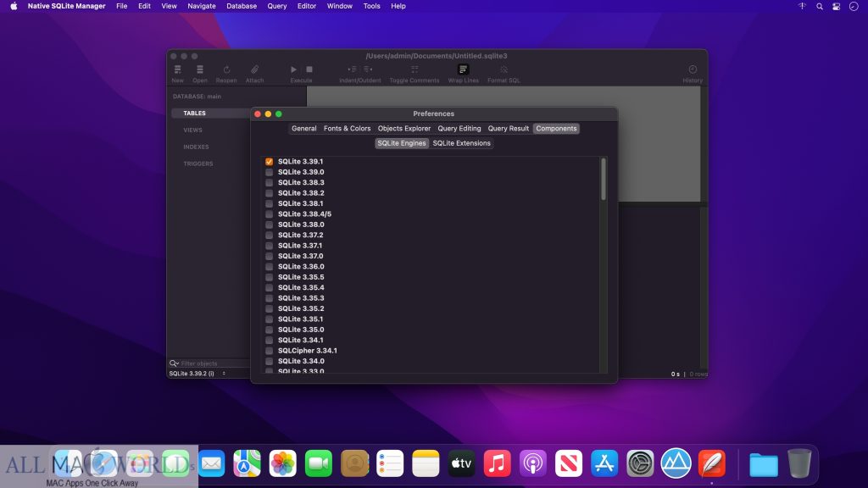Switch to Fonts & Colors tab
This screenshot has width=868, height=488.
[347, 129]
